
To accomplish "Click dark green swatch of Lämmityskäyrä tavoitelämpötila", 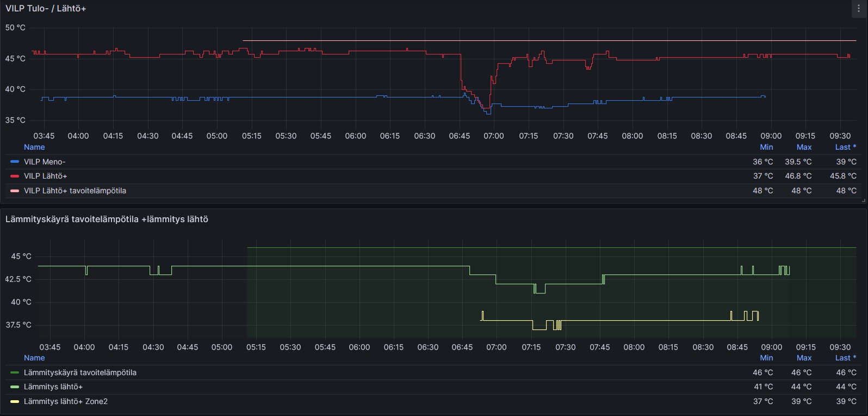I will click(x=15, y=373).
